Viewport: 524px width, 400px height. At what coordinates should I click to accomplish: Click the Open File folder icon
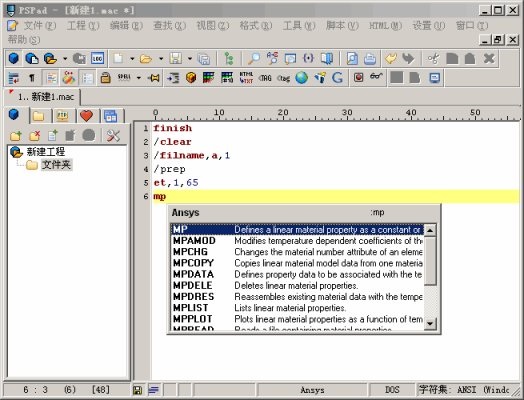click(x=146, y=59)
